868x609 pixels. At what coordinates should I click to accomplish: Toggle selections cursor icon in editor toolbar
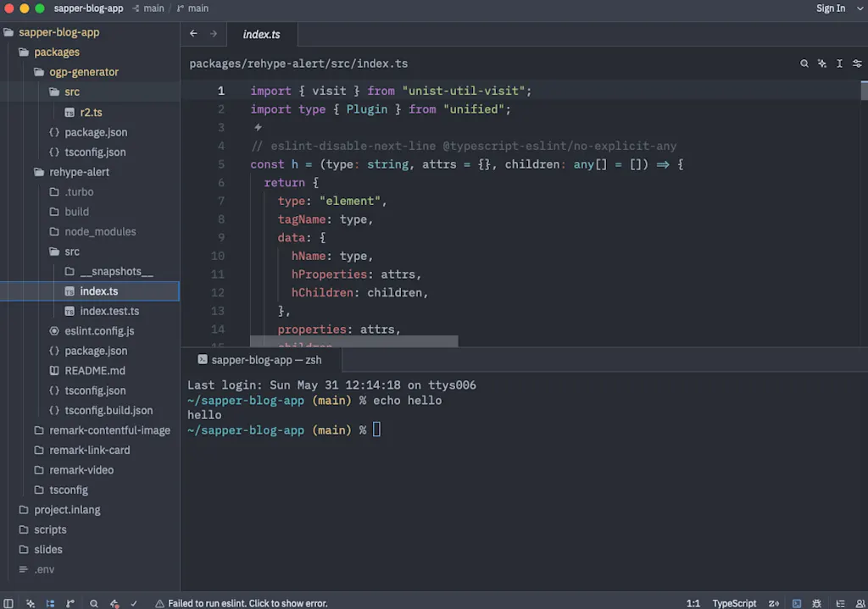840,64
